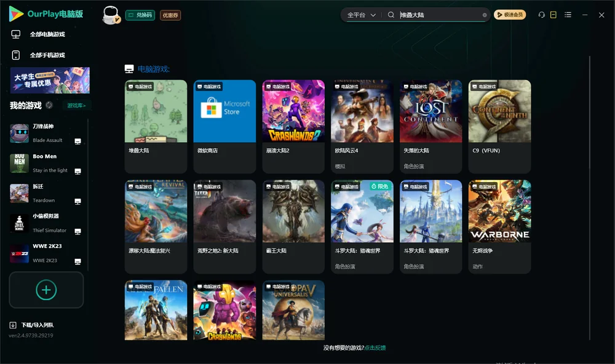Viewport: 615px width, 364px height.
Task: Refresh the 我的游戏 list
Action: [49, 105]
